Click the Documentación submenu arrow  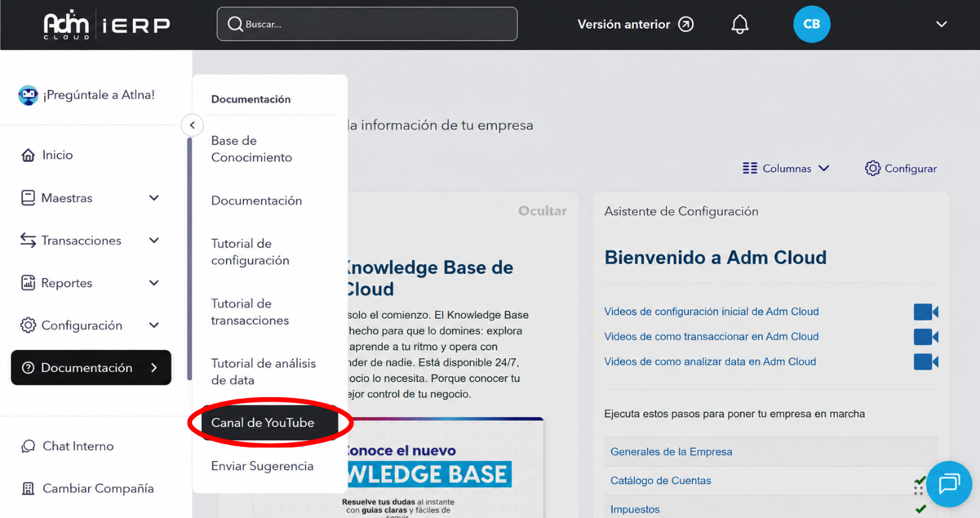tap(154, 368)
